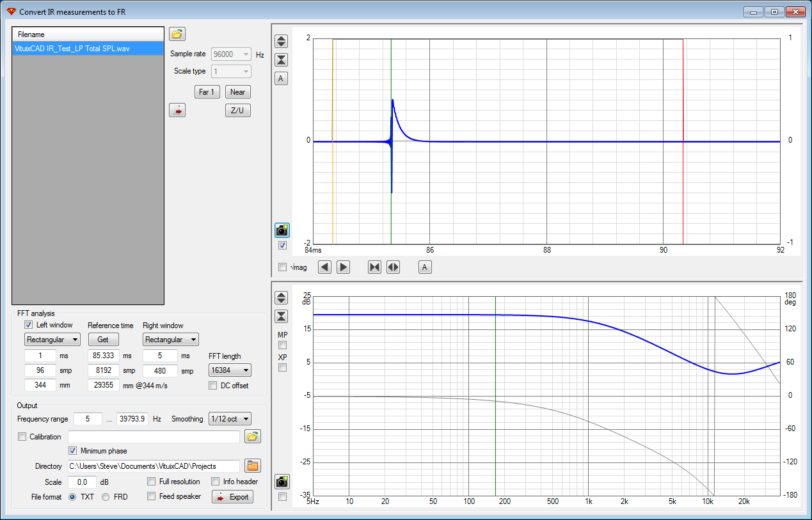The image size is (812, 520).
Task: Toggle the Left window checkbox
Action: [28, 325]
